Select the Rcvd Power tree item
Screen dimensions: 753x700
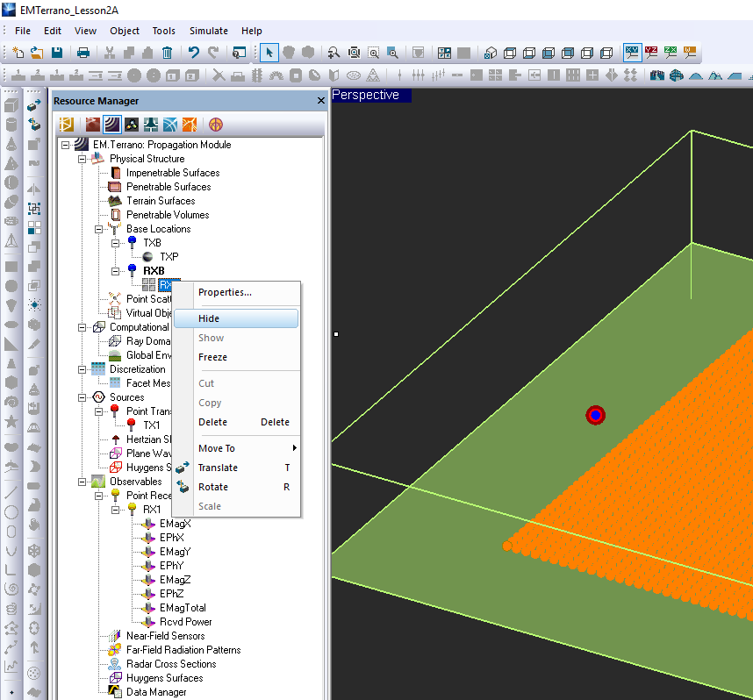pos(185,622)
